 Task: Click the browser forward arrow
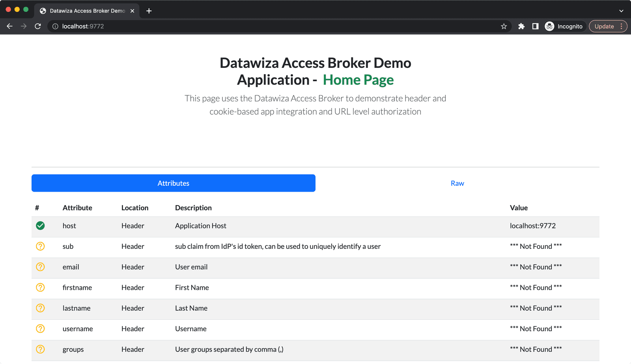click(x=24, y=26)
